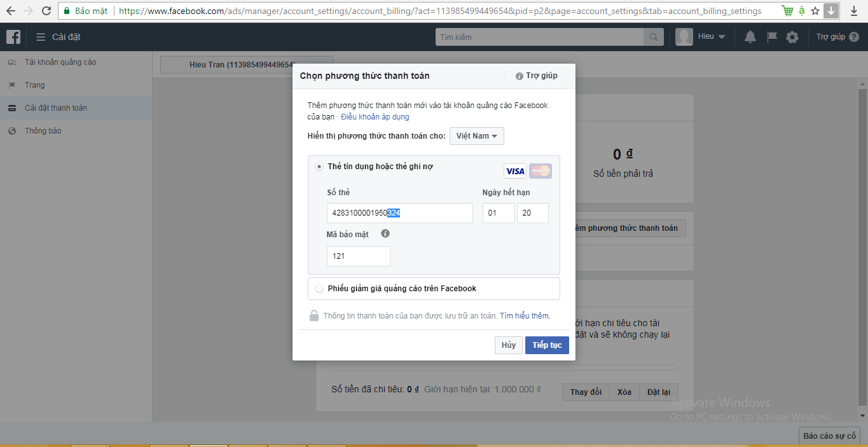Click the Tiếp tục button
The height and width of the screenshot is (447, 868).
(x=547, y=345)
